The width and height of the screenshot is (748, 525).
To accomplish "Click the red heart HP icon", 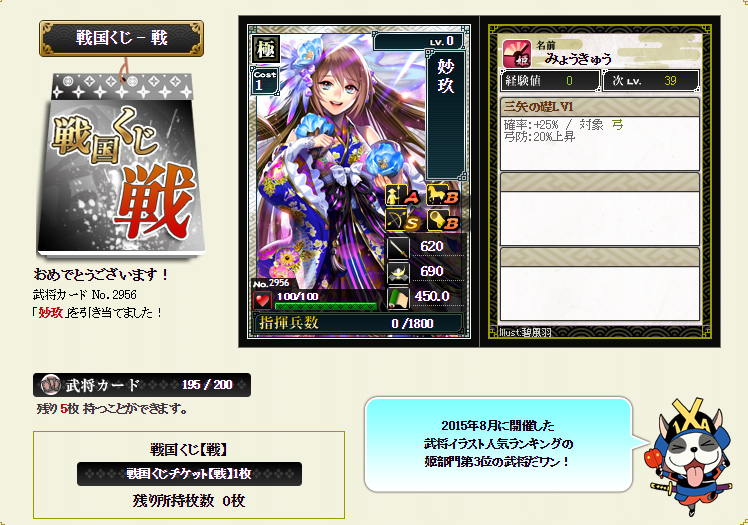I will 262,301.
